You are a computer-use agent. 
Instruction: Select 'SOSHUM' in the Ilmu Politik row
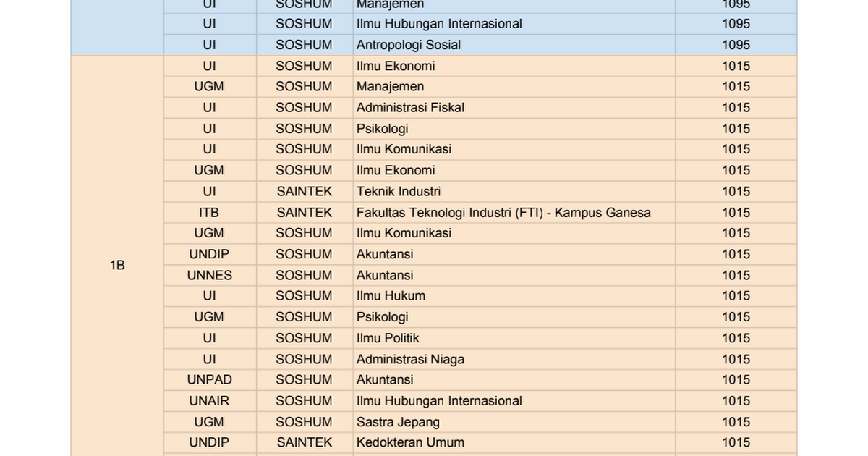[305, 338]
